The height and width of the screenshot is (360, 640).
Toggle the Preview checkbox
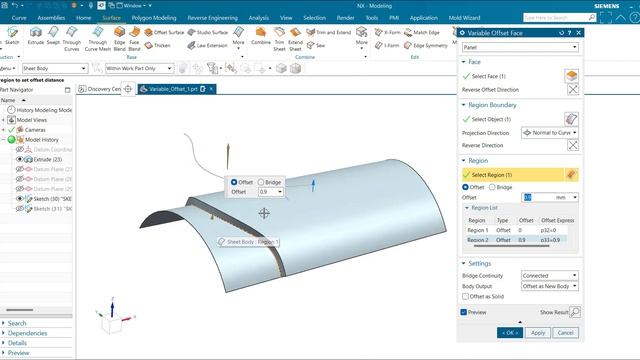(464, 312)
